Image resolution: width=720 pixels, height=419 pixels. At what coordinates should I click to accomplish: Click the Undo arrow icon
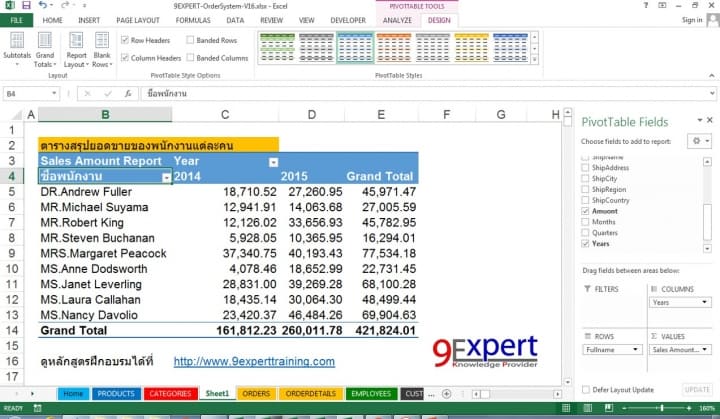[42, 6]
